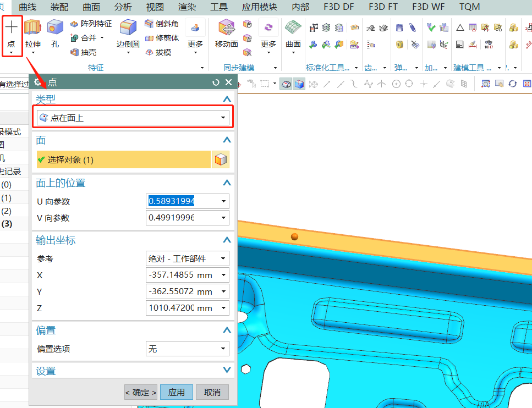Click the 拉伸 (Extrude) tool icon
The image size is (532, 408).
pyautogui.click(x=33, y=27)
